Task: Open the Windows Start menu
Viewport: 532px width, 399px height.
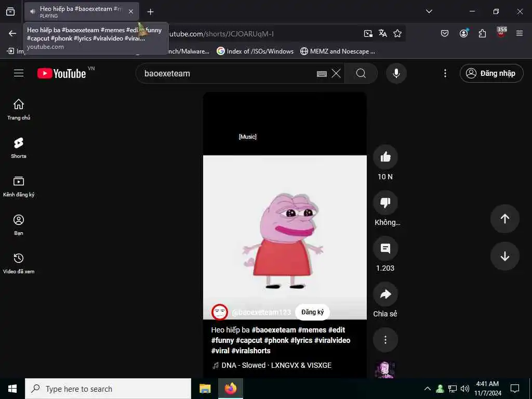Action: tap(12, 389)
